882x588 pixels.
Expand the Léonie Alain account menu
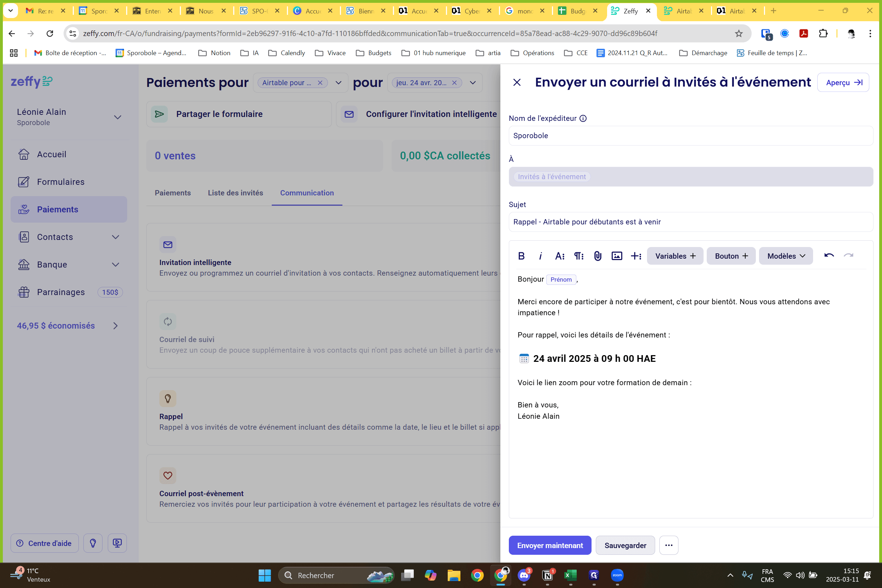pyautogui.click(x=117, y=117)
